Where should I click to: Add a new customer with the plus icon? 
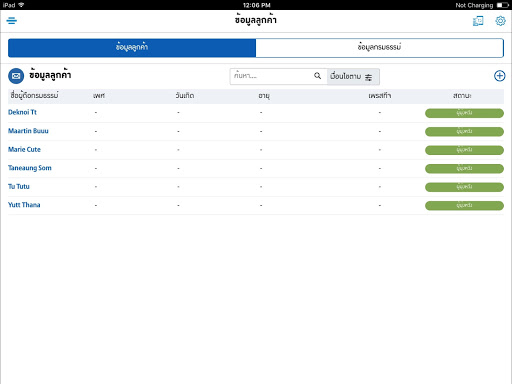pyautogui.click(x=499, y=76)
